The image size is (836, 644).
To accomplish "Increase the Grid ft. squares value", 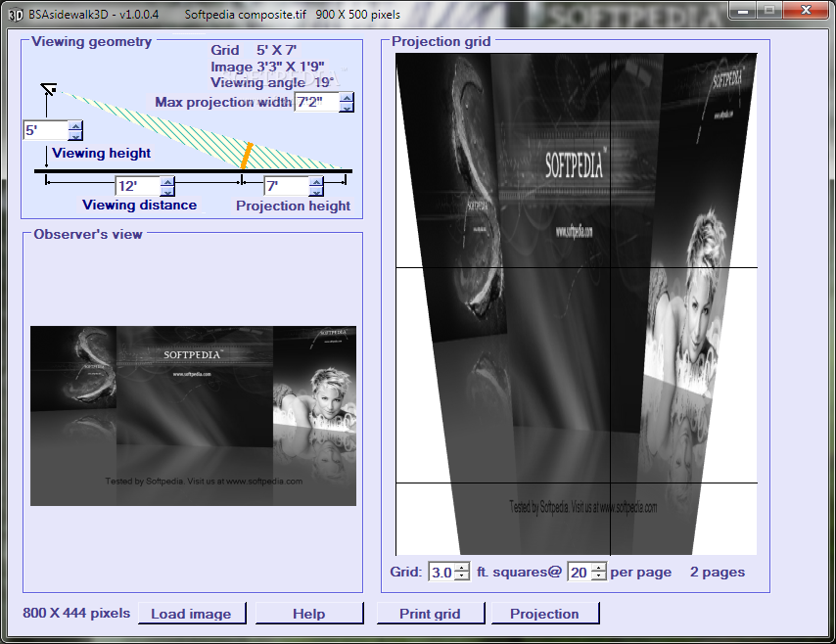I will click(463, 568).
